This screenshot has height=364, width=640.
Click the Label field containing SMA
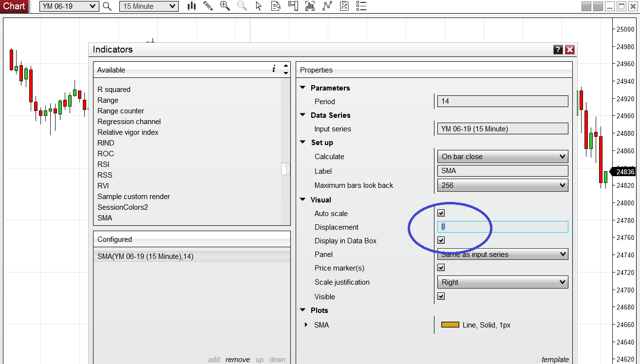pyautogui.click(x=503, y=171)
